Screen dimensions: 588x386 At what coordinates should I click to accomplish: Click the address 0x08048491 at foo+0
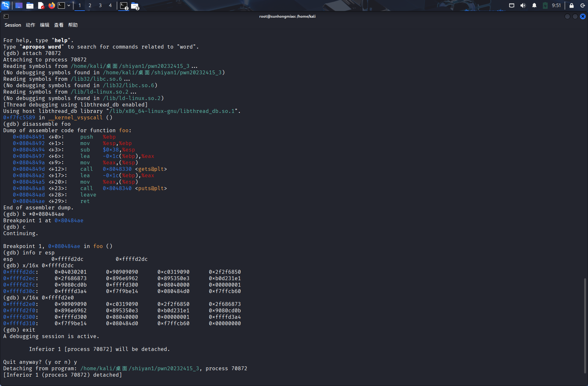29,137
